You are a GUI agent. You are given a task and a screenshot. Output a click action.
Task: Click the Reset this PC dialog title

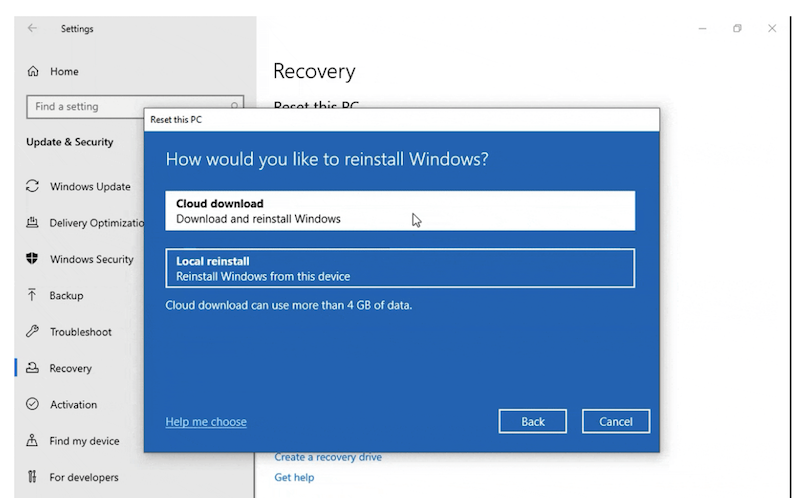pyautogui.click(x=176, y=120)
